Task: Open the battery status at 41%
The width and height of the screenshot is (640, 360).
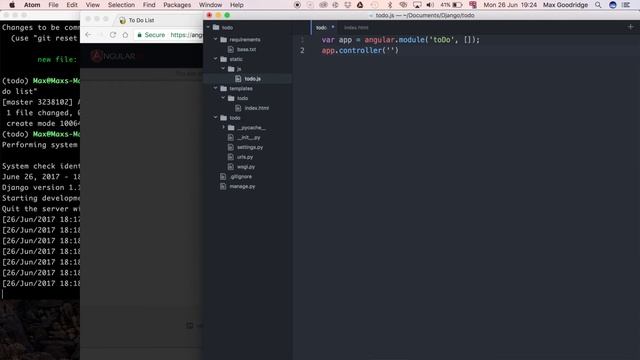Action: [x=451, y=5]
